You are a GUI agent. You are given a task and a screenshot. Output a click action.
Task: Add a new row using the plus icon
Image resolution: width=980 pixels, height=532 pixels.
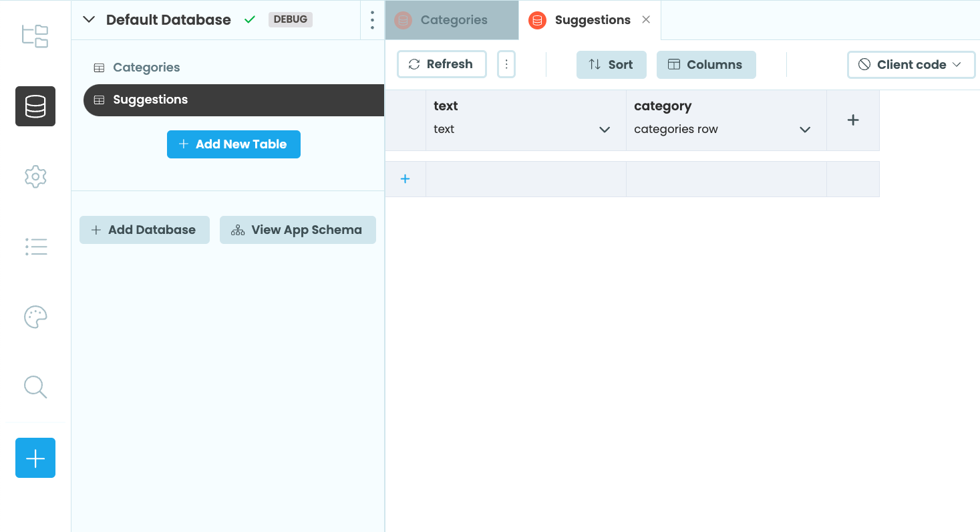(x=405, y=178)
